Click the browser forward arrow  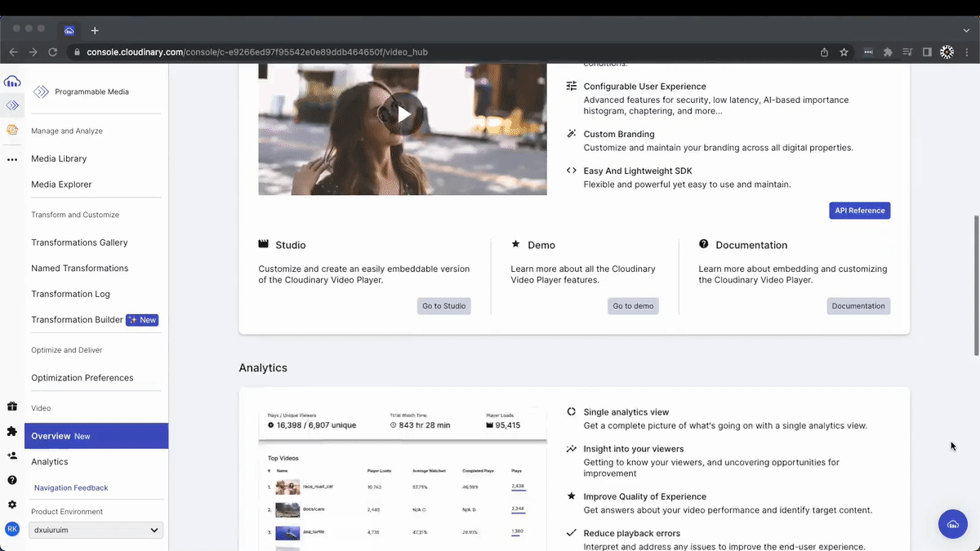[33, 52]
